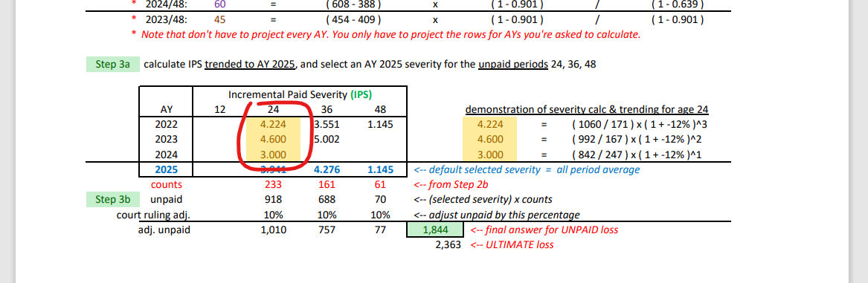The height and width of the screenshot is (283, 868).
Task: Click the 4.600 severity cell for AY 2023
Action: click(274, 140)
